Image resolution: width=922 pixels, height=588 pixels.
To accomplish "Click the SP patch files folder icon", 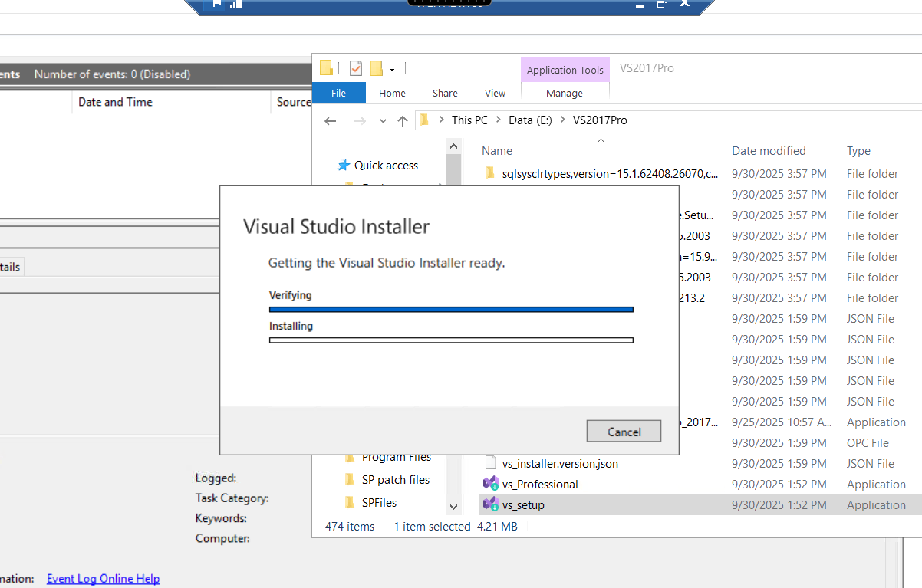I will (x=349, y=480).
